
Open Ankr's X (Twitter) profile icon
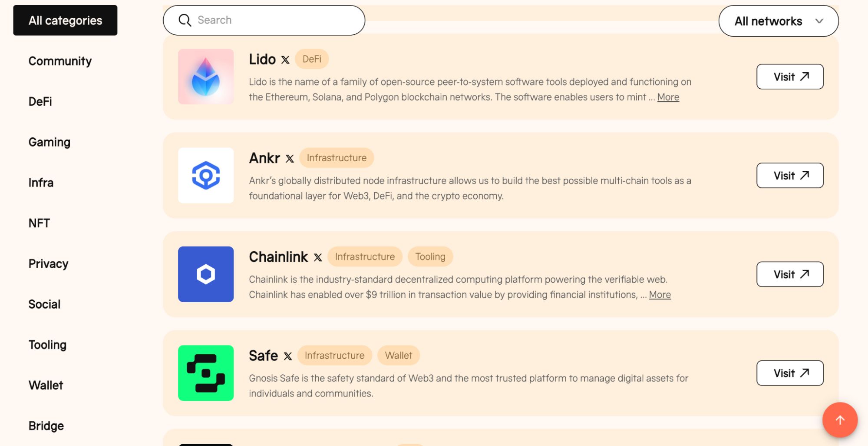290,159
